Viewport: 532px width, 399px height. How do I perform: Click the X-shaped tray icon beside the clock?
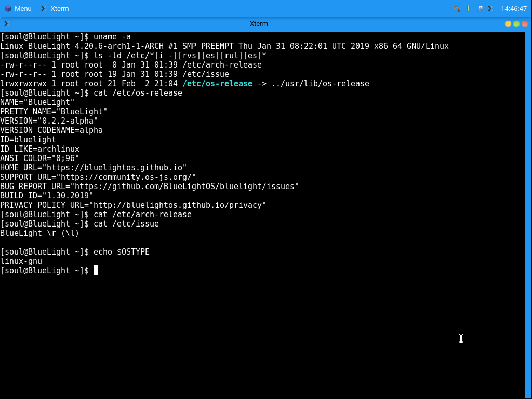[490, 8]
